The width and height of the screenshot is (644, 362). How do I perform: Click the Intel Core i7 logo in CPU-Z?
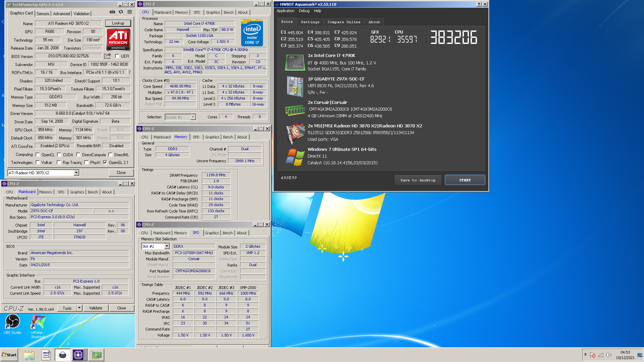(252, 33)
